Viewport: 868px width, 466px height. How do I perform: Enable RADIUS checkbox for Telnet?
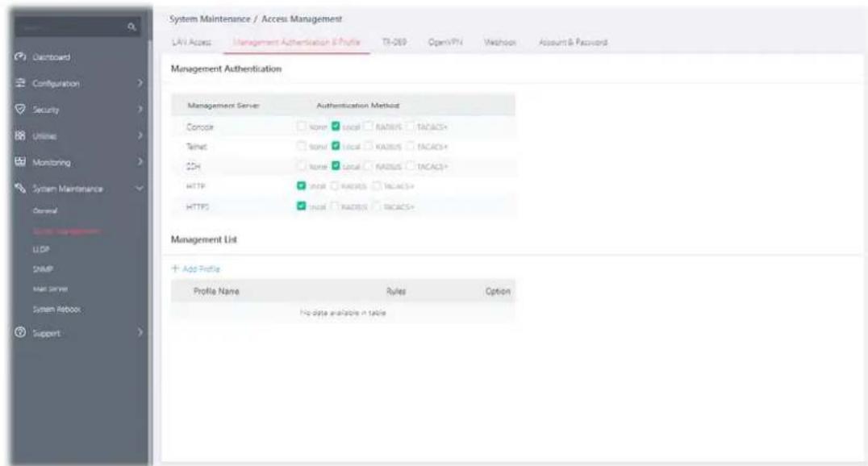point(368,146)
